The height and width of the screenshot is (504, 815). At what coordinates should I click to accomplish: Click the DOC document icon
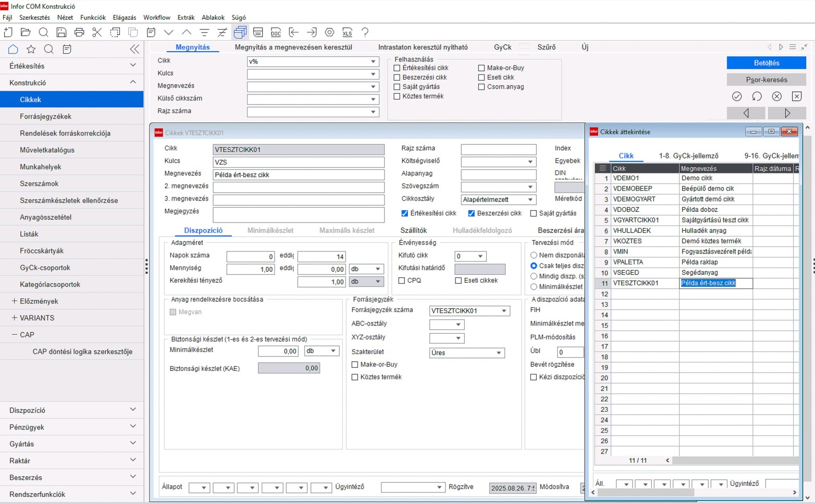click(276, 32)
